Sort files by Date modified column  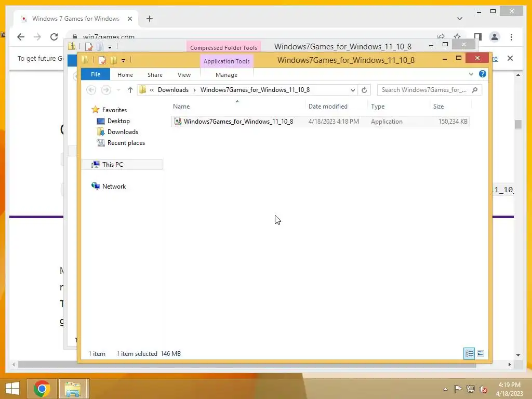tap(328, 106)
